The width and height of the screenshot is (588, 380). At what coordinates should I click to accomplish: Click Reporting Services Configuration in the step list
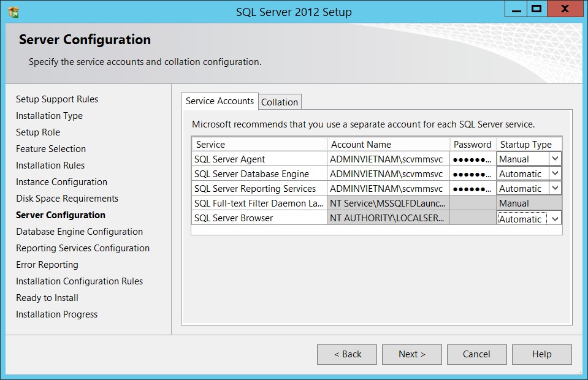coord(83,248)
